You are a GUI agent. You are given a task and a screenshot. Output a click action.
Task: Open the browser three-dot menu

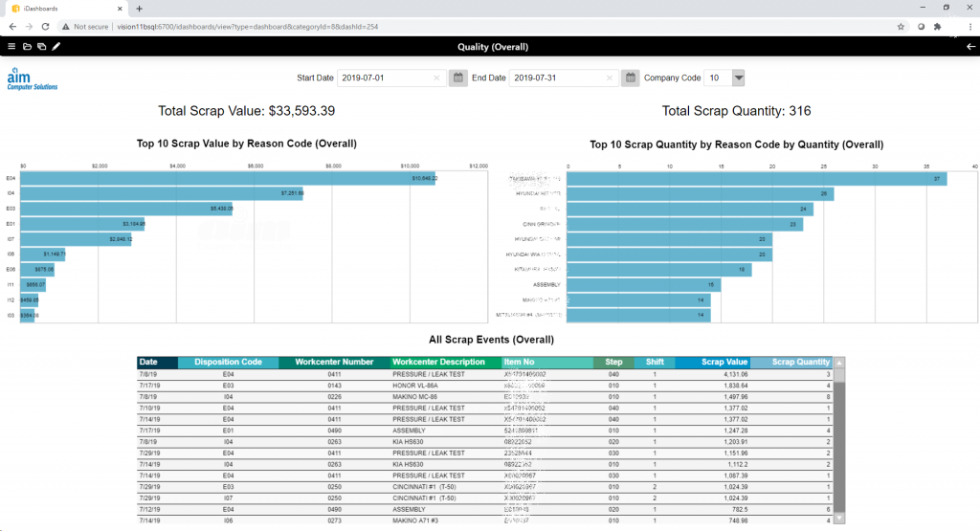click(970, 26)
